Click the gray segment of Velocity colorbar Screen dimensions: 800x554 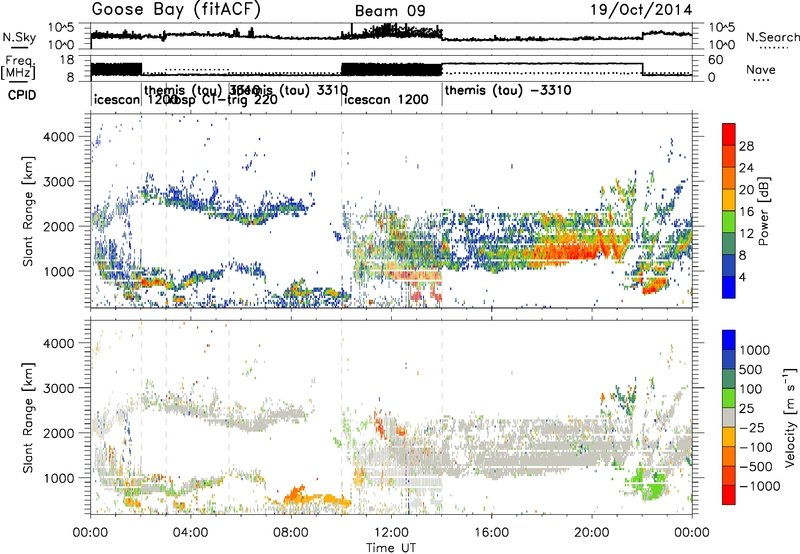(729, 418)
